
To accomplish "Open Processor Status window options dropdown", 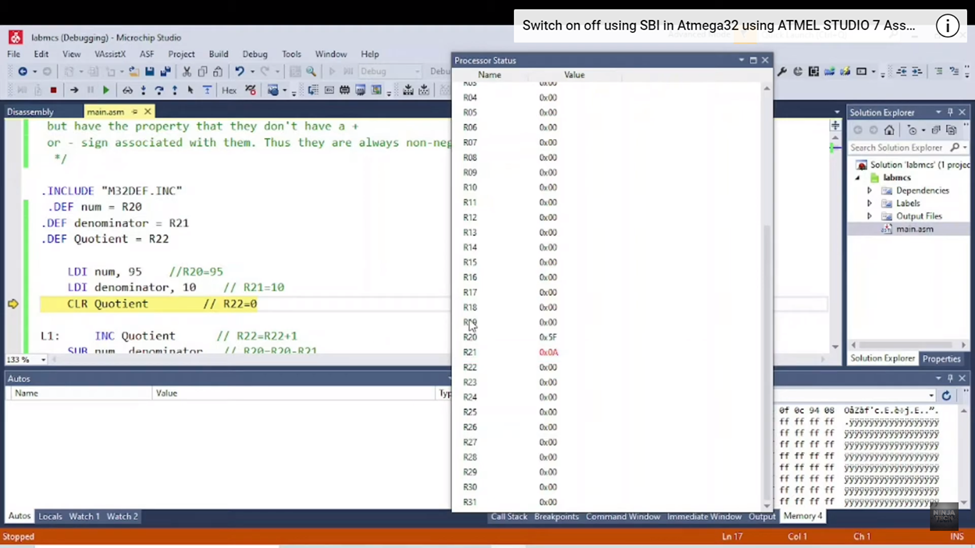I will pos(741,60).
